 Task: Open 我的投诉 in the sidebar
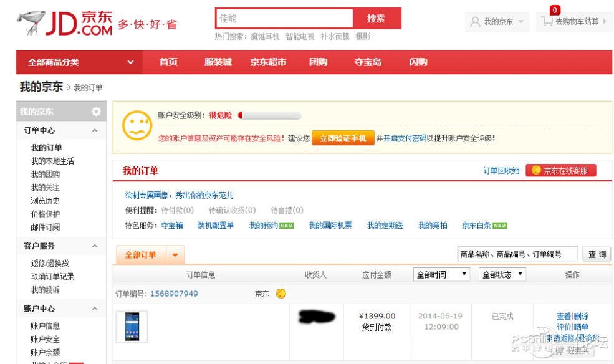46,290
